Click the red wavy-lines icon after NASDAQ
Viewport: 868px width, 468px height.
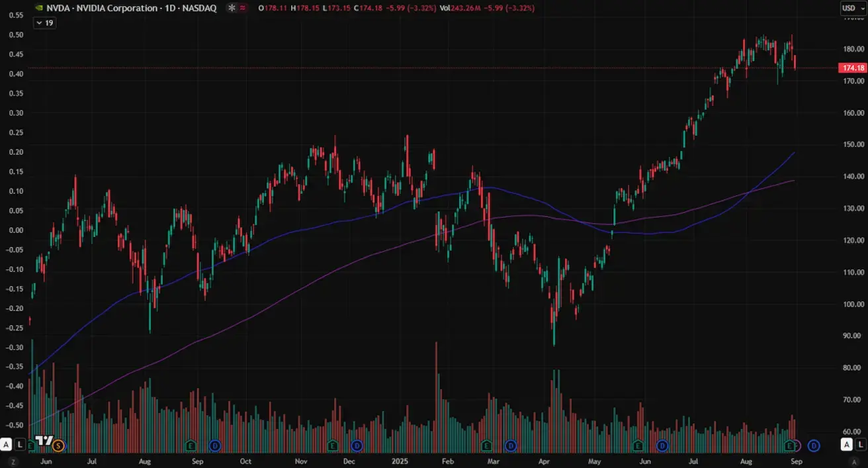(x=243, y=8)
